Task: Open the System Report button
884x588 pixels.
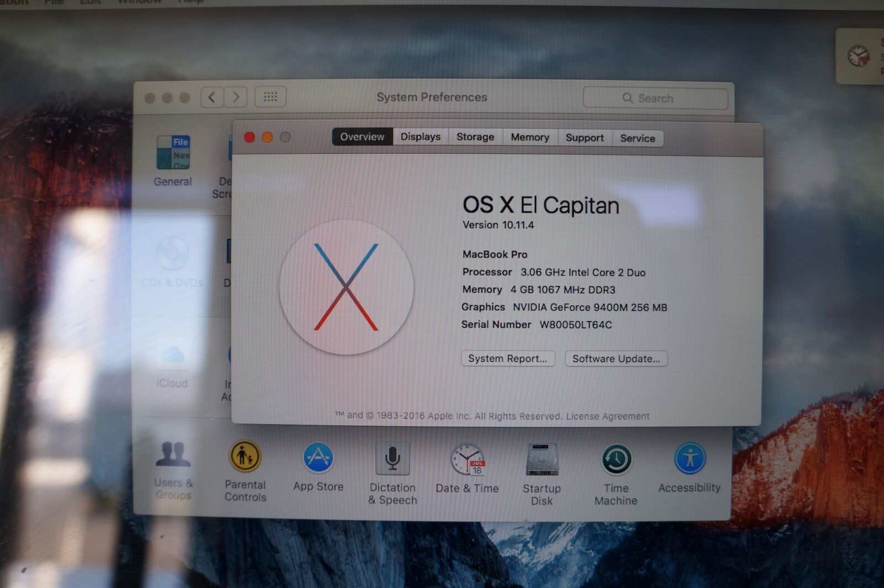Action: pyautogui.click(x=508, y=358)
